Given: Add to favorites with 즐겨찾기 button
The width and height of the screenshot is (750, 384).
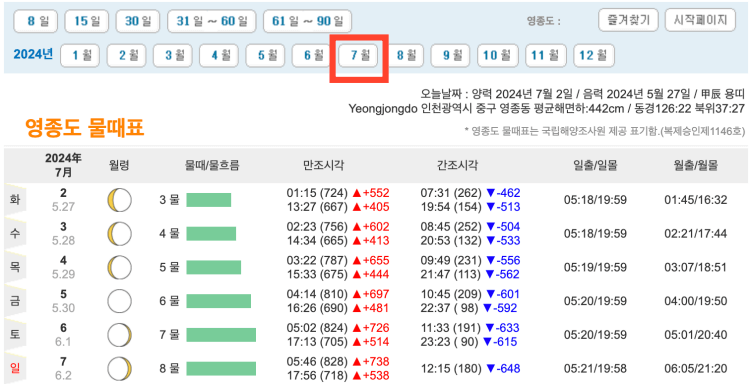Looking at the screenshot, I should click(x=628, y=20).
